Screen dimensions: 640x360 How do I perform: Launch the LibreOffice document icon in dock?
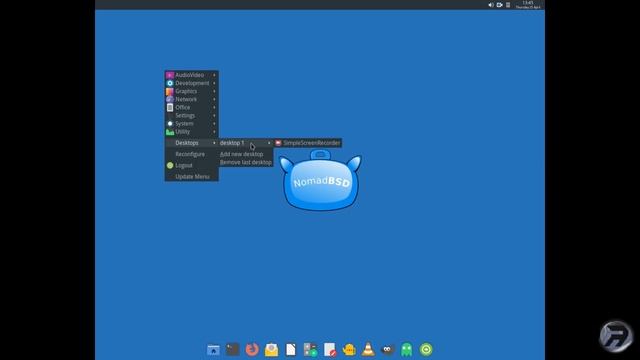pyautogui.click(x=291, y=349)
